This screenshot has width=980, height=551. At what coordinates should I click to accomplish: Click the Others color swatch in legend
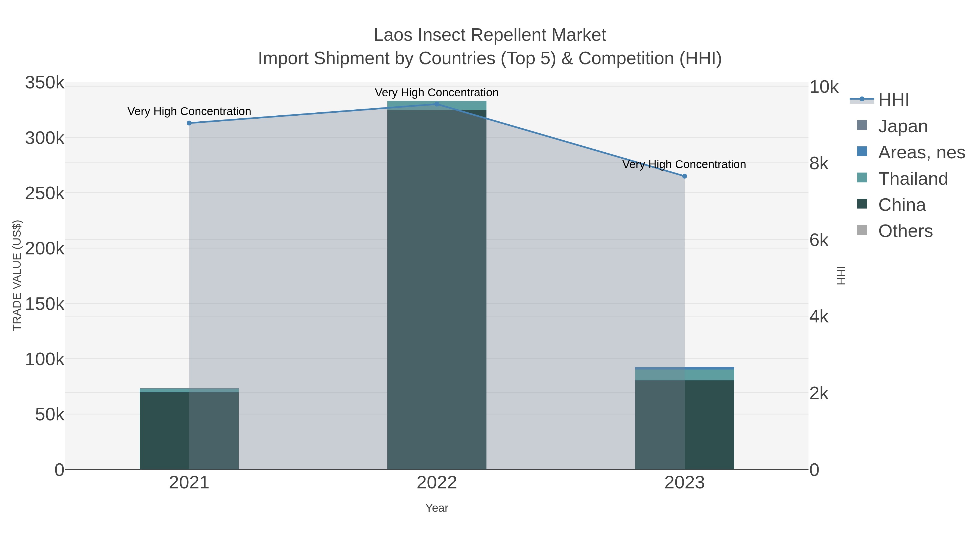point(862,230)
